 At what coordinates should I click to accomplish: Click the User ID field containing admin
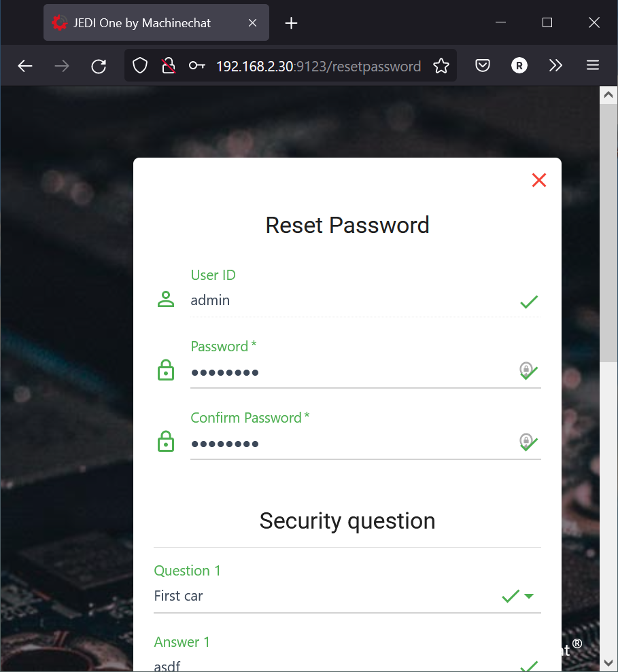tap(350, 300)
